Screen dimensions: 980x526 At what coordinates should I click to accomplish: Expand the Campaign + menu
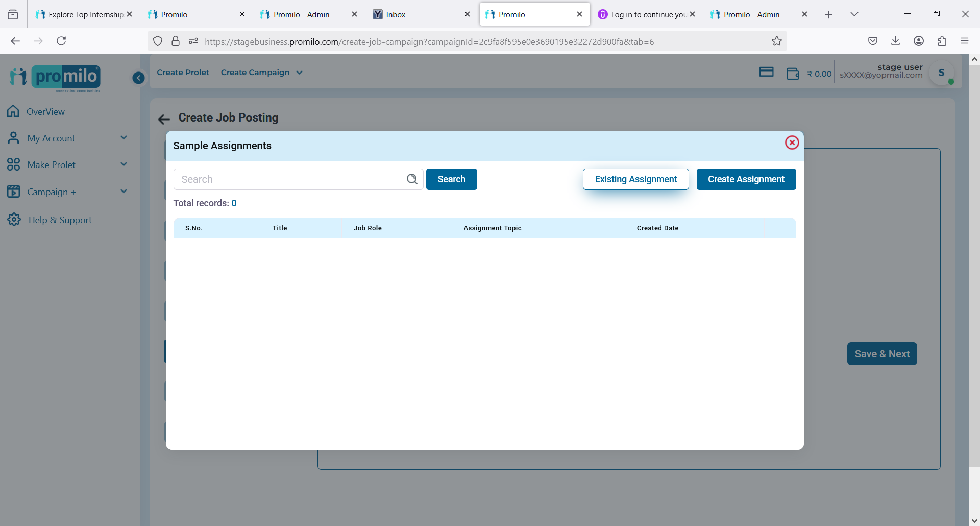[x=123, y=192]
